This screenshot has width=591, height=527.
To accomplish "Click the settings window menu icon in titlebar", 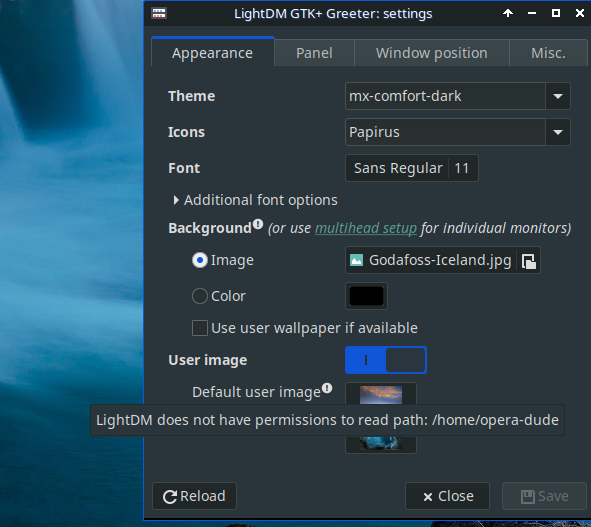I will (159, 14).
